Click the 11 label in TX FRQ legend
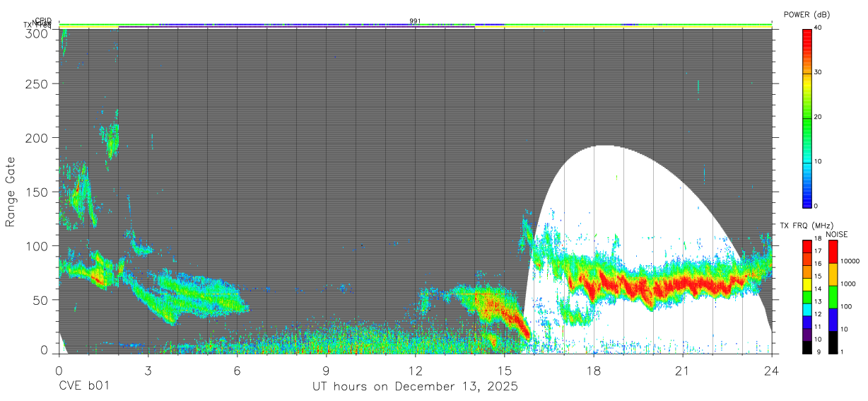This screenshot has width=868, height=401. tap(817, 327)
